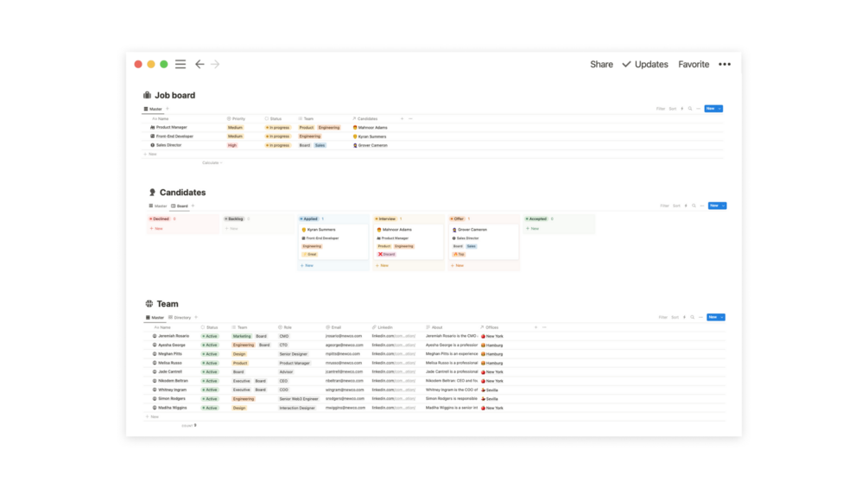
Task: Open the Offices column header menu
Action: click(x=490, y=327)
